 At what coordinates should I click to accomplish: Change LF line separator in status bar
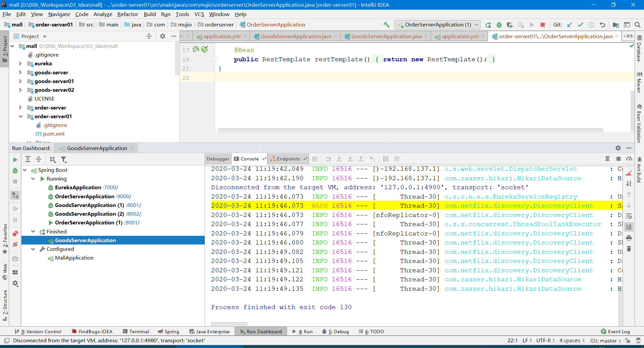(527, 341)
